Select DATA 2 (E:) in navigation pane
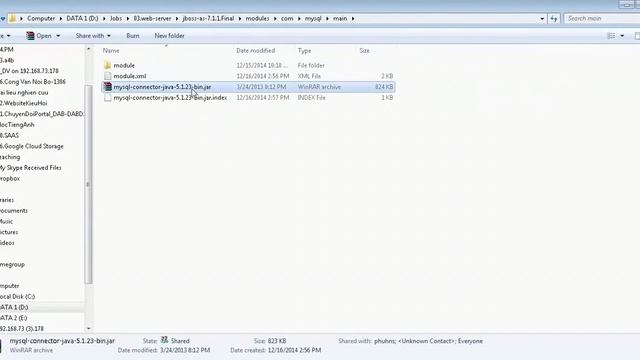This screenshot has width=640, height=360. tap(13, 318)
